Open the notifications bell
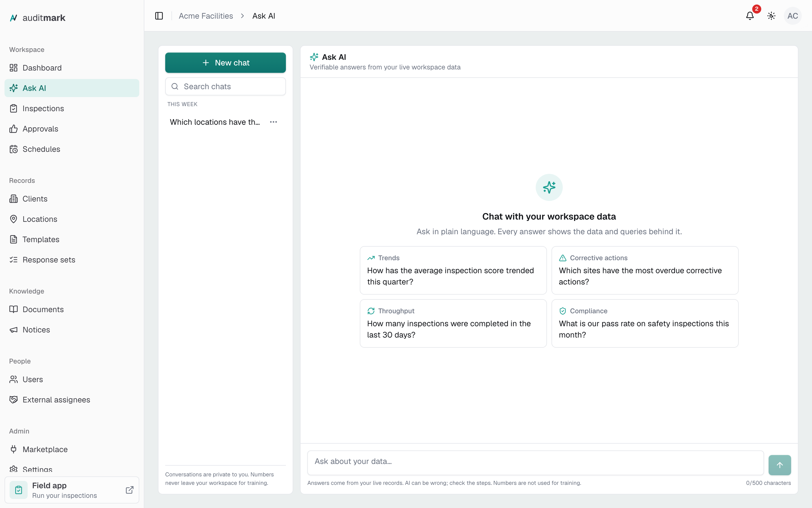This screenshot has width=812, height=508. pyautogui.click(x=750, y=16)
